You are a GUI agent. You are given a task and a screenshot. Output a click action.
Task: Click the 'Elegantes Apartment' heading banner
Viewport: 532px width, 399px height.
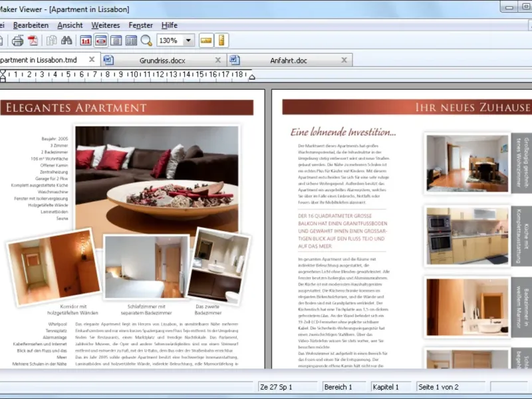(x=127, y=108)
